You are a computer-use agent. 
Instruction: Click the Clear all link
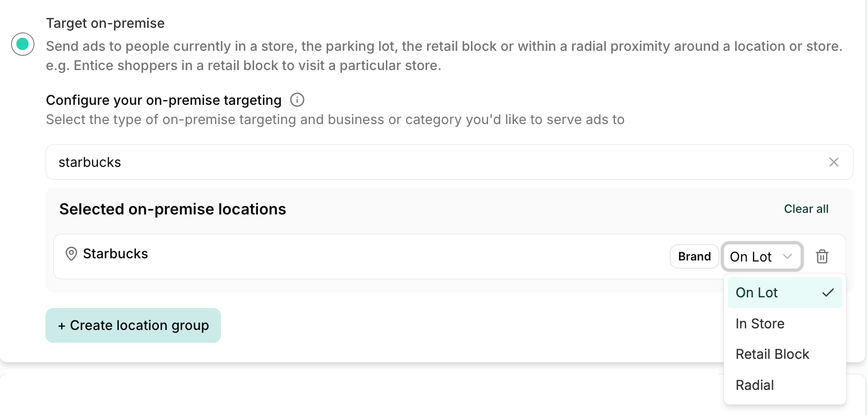click(x=806, y=209)
